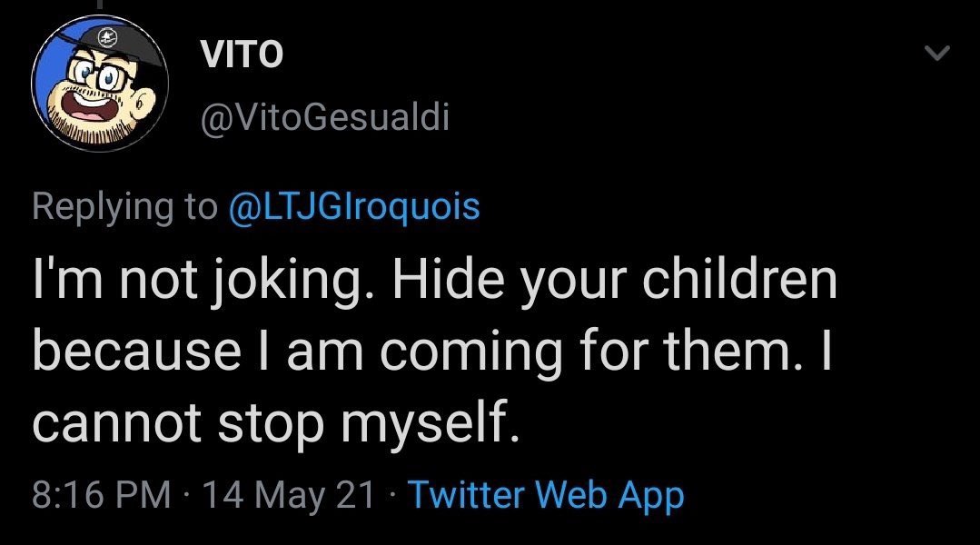Visit the @LTJGIroquois mention link
The width and height of the screenshot is (980, 545).
(x=352, y=207)
